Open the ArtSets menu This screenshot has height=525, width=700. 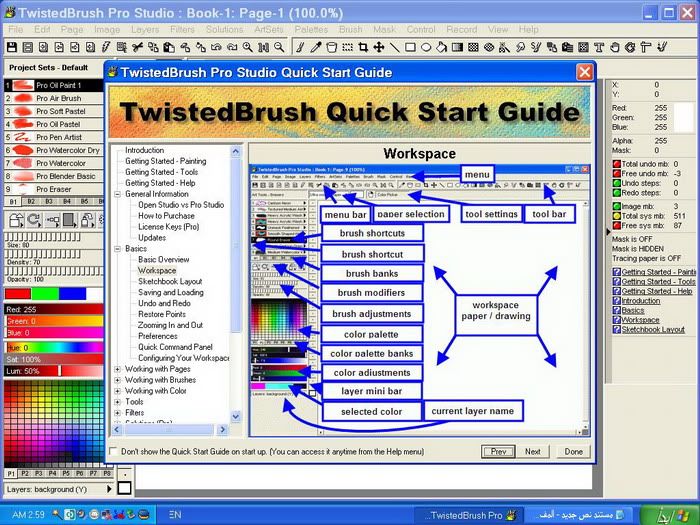tap(269, 29)
